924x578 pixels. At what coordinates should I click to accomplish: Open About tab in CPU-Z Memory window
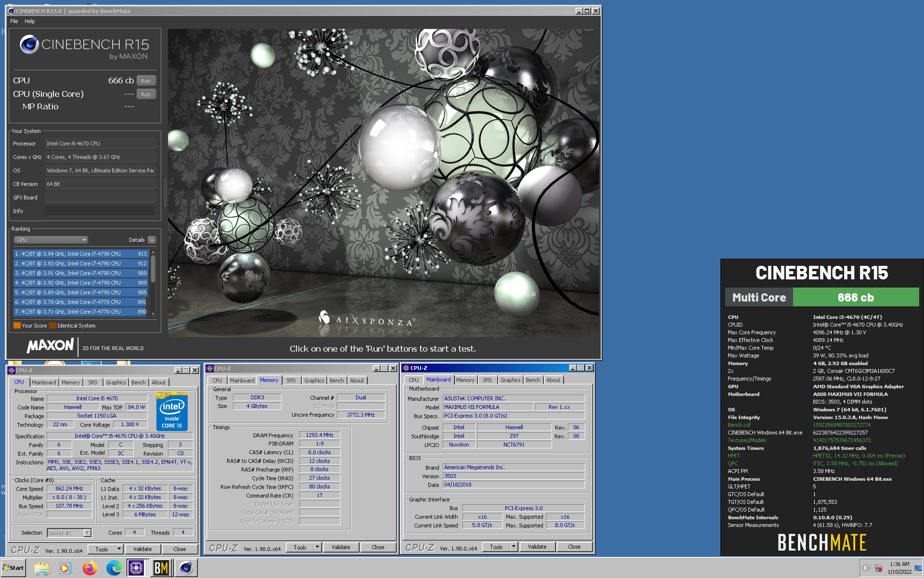pyautogui.click(x=357, y=381)
